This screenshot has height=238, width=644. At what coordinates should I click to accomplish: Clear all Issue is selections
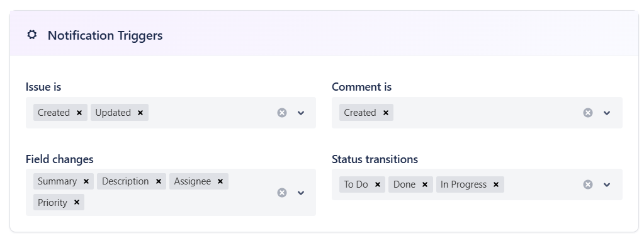[282, 113]
